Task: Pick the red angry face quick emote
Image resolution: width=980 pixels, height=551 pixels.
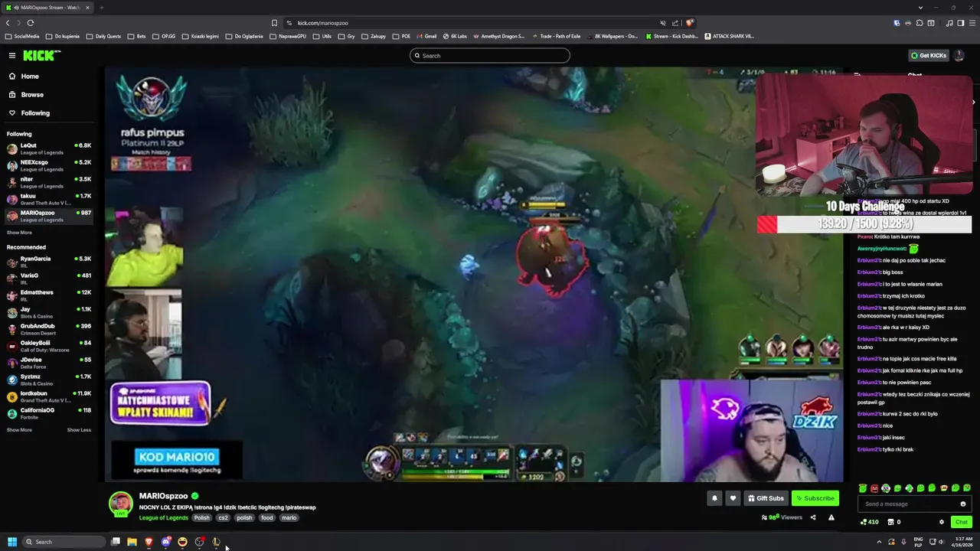Action: pos(874,488)
